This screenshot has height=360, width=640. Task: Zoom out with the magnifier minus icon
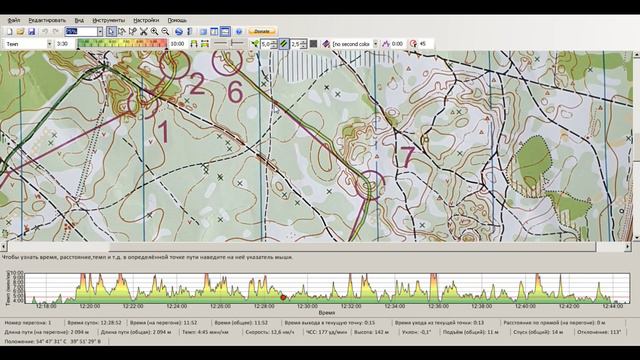tap(165, 31)
